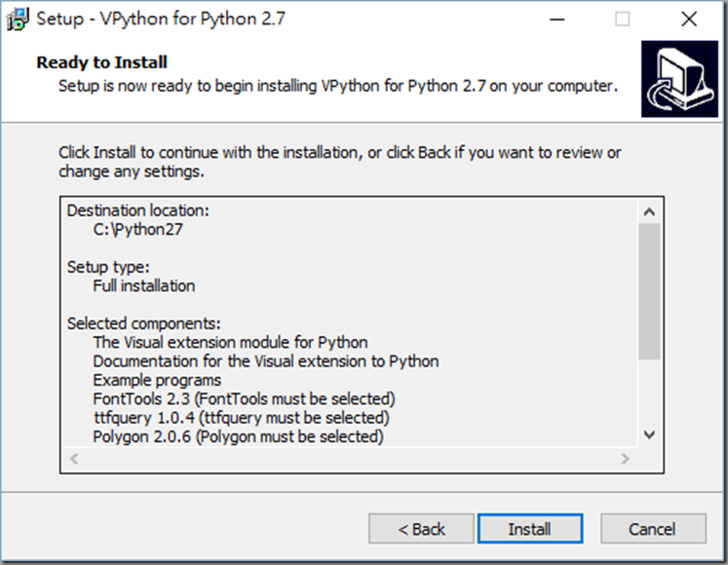Click the scroll up arrow in summary box
Image resolution: width=728 pixels, height=565 pixels.
[x=649, y=212]
